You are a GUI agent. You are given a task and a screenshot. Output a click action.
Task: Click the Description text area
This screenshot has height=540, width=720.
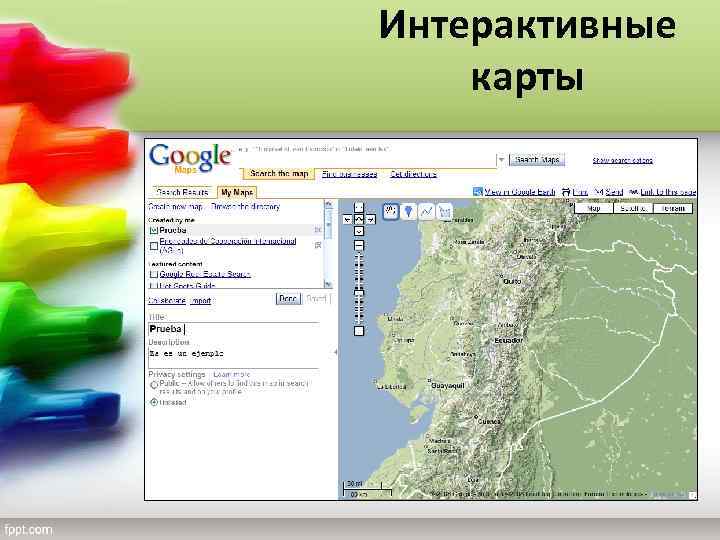(x=234, y=358)
